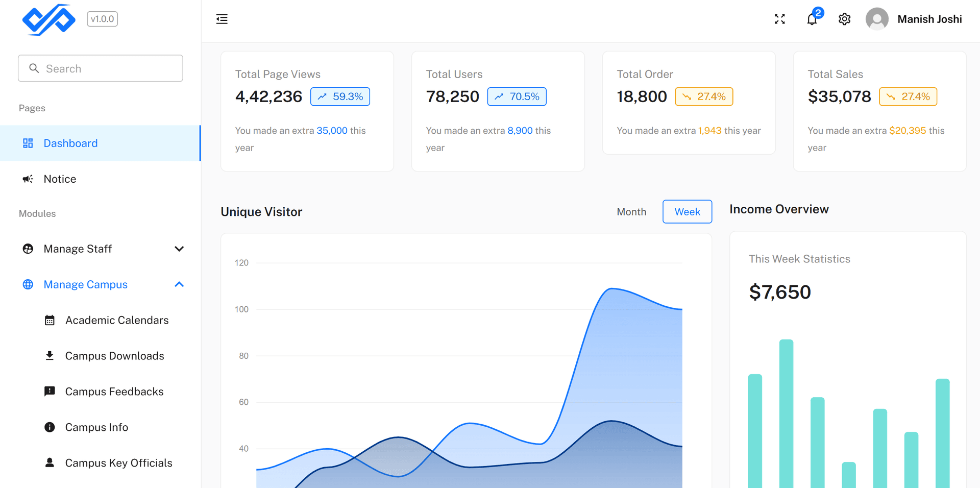This screenshot has height=488, width=980.
Task: Click the This Week Statistics label
Action: [x=799, y=259]
